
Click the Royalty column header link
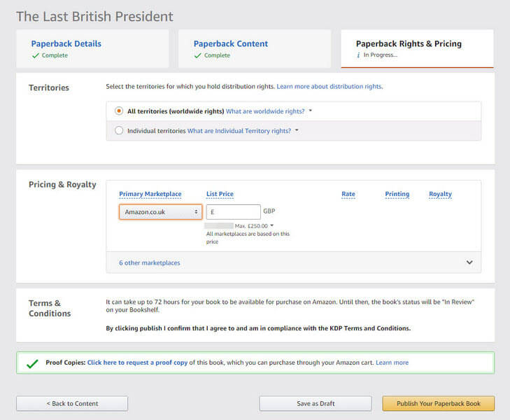[x=441, y=194]
